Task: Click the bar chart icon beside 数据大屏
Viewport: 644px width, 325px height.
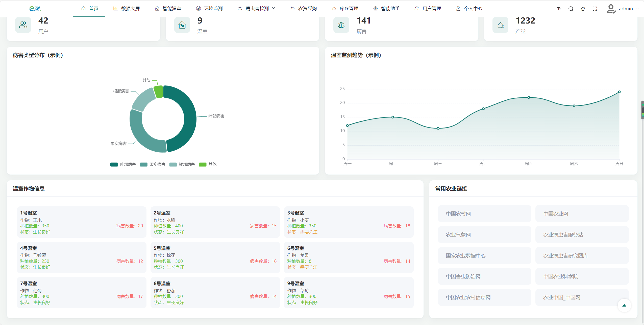Action: click(x=115, y=9)
